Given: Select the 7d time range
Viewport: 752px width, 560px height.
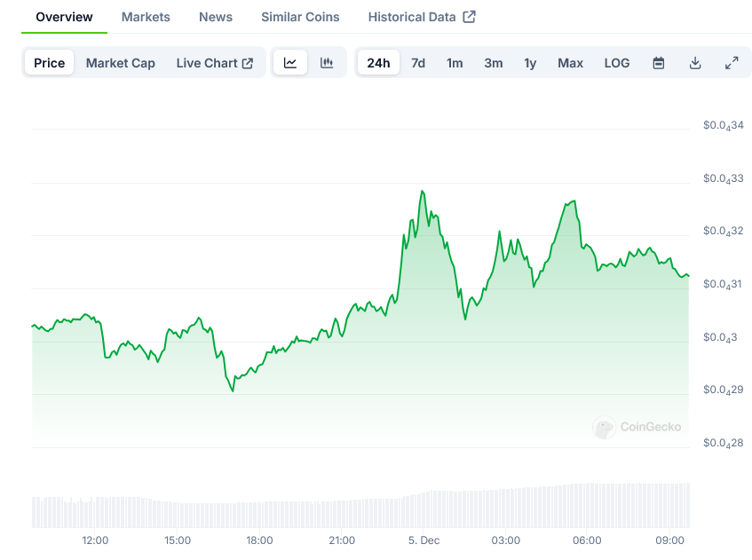Looking at the screenshot, I should (x=418, y=63).
